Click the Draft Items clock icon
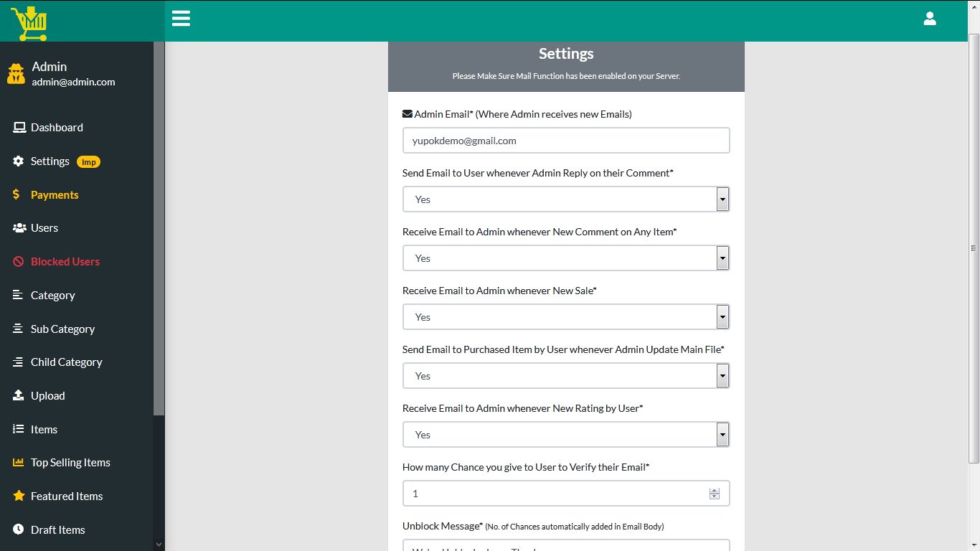This screenshot has width=980, height=551. (x=19, y=529)
